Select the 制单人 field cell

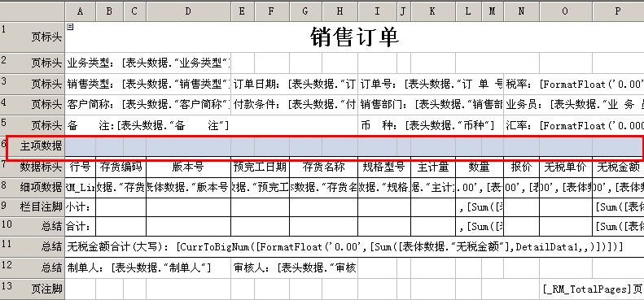tap(148, 268)
